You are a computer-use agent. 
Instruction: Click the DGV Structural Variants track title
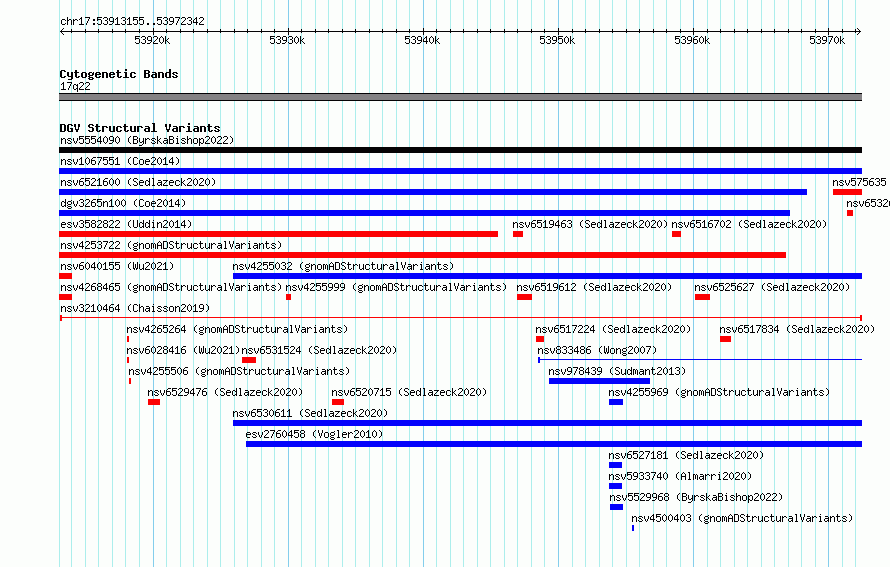(x=140, y=128)
